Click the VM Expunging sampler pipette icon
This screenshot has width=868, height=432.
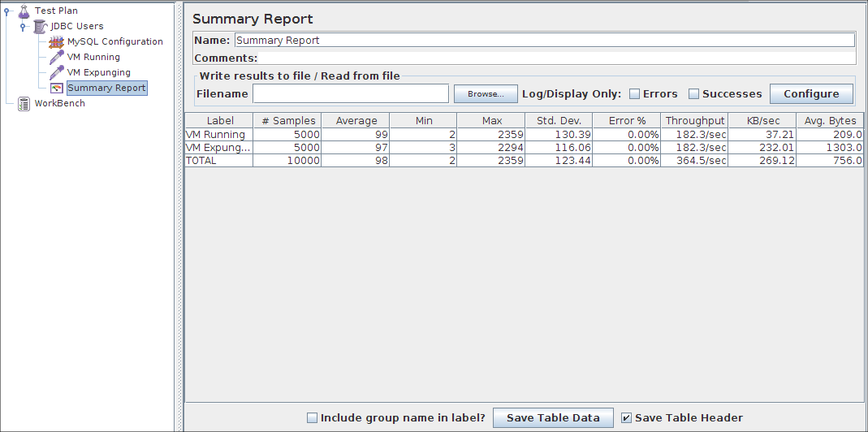click(x=56, y=72)
